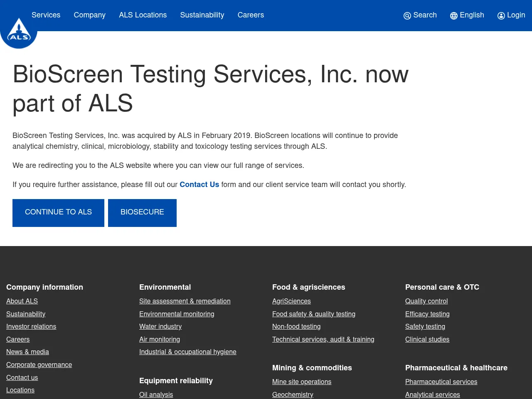Screen dimensions: 532x399
Task: Select Mine site operations link
Action: 302,382
